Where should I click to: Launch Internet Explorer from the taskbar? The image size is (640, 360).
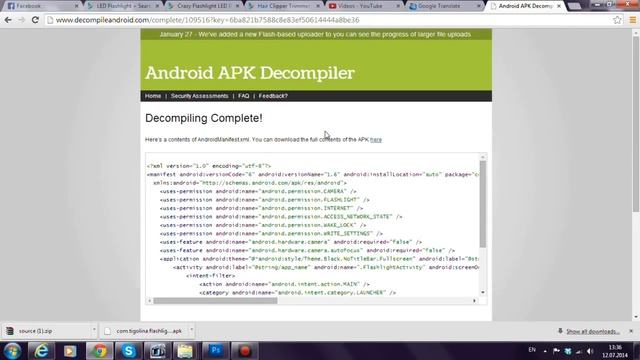pyautogui.click(x=41, y=351)
